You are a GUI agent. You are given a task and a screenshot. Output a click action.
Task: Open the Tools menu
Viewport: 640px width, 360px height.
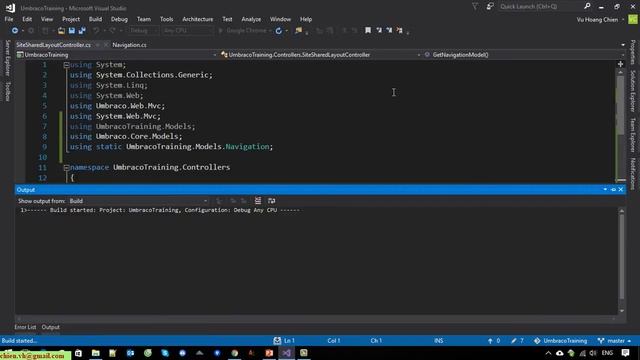point(167,19)
